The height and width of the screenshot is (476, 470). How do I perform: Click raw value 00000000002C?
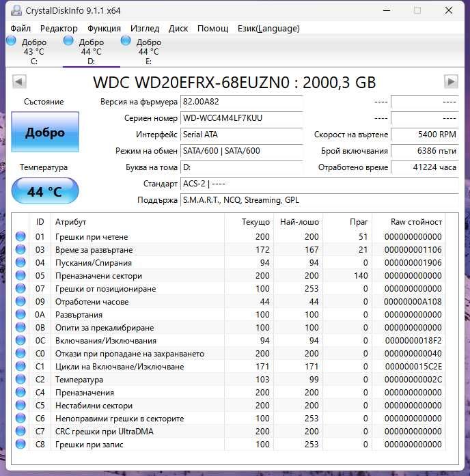[413, 380]
